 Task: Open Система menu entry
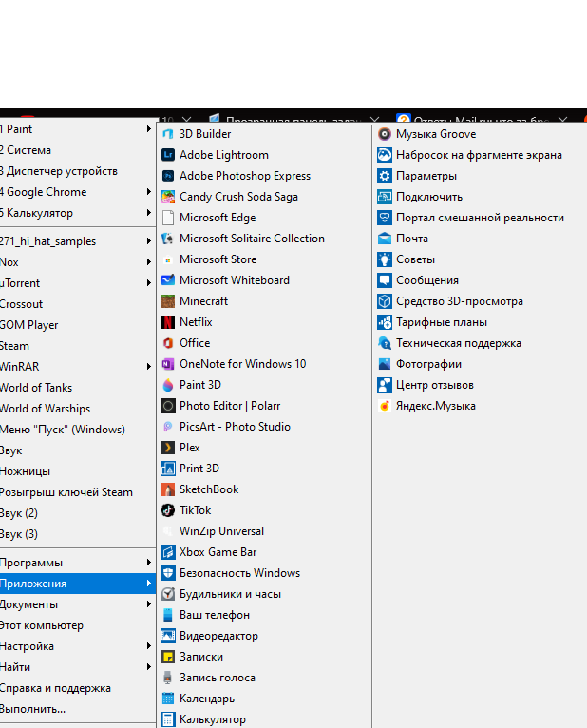[x=78, y=150]
